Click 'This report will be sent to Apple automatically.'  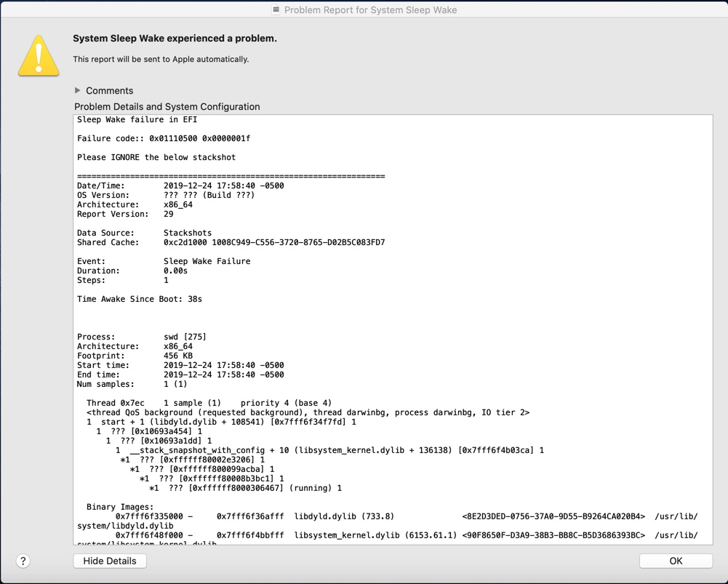161,59
